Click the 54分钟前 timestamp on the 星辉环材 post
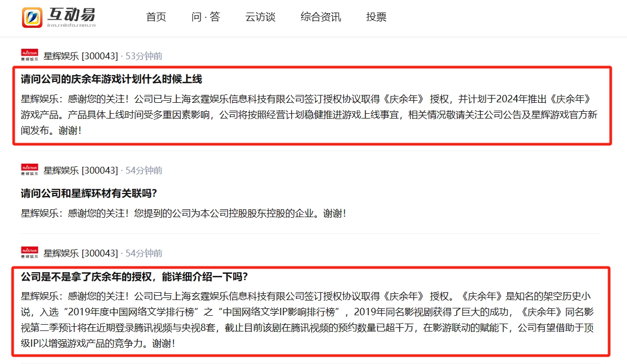 144,170
